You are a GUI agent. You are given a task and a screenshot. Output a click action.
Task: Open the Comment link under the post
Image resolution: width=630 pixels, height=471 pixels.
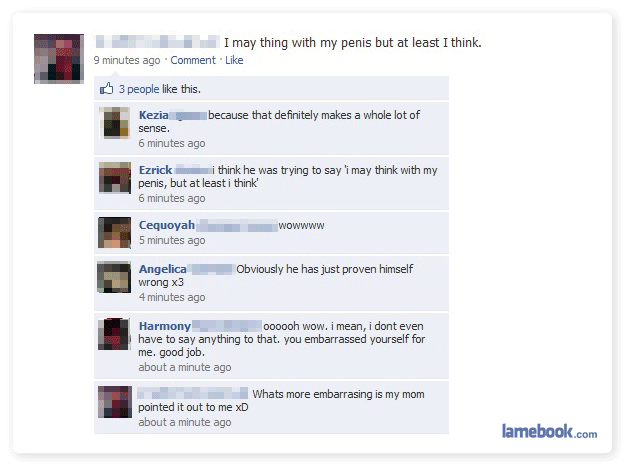click(193, 60)
